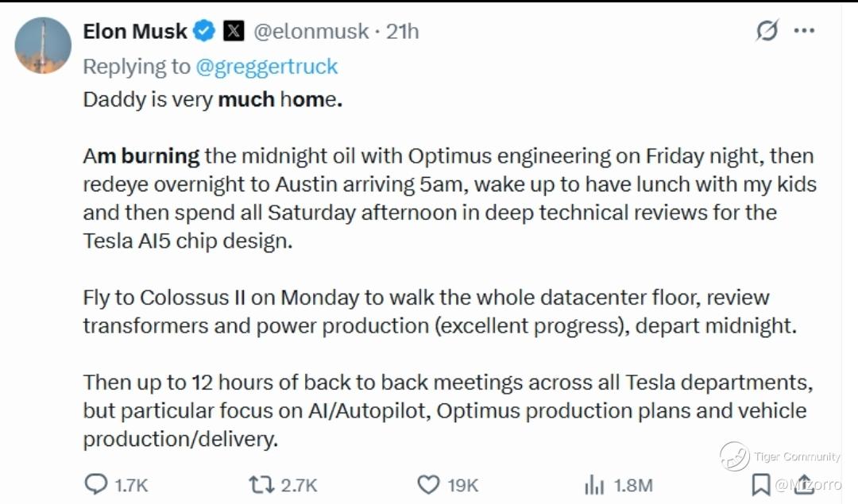This screenshot has height=504, width=858.
Task: Click the 1.7K replies count
Action: coord(132,483)
